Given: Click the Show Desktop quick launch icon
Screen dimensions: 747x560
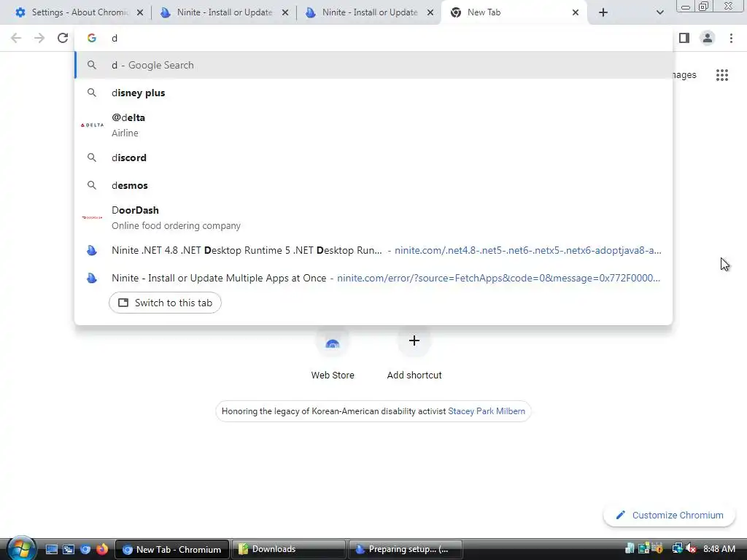Looking at the screenshot, I should pyautogui.click(x=52, y=549).
